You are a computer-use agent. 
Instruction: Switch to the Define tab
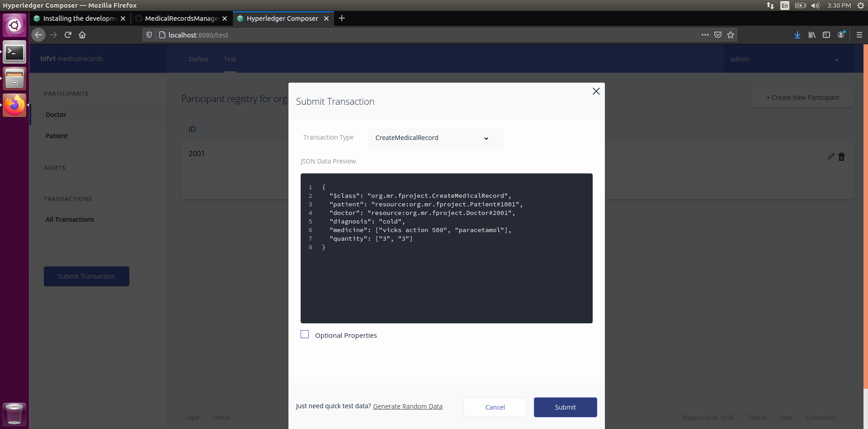[x=198, y=59]
